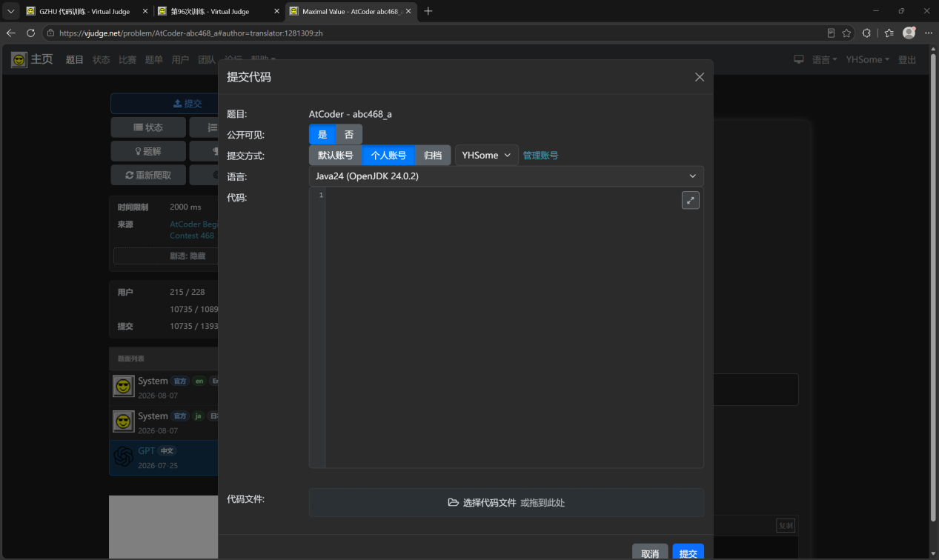Screen dimensions: 939x560
Task: Expand the code editor to fullscreen
Action: (690, 200)
